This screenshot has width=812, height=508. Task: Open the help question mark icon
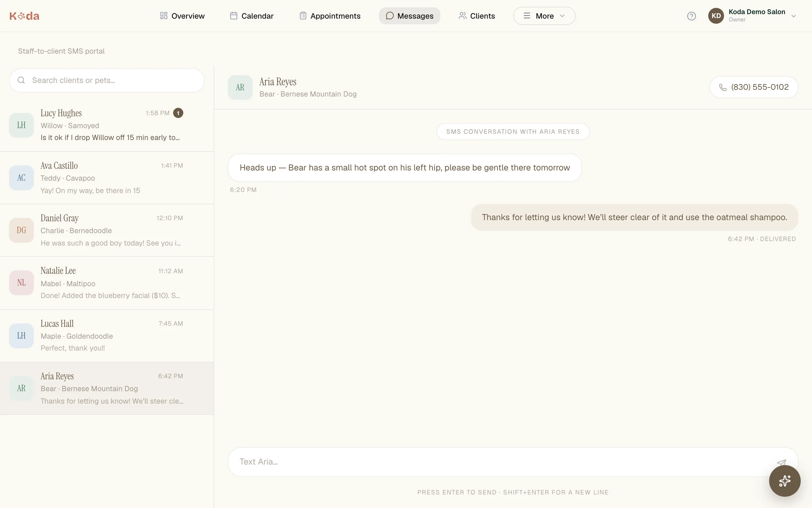691,16
